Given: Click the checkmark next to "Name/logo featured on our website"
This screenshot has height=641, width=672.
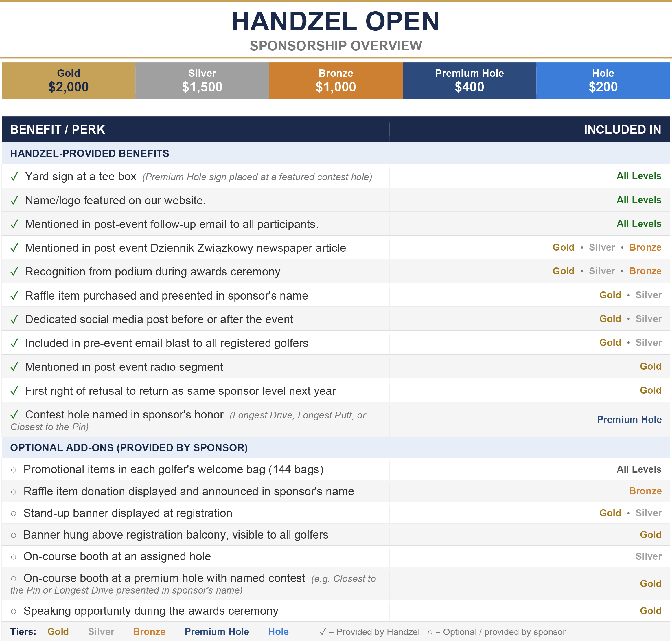Looking at the screenshot, I should [x=14, y=201].
